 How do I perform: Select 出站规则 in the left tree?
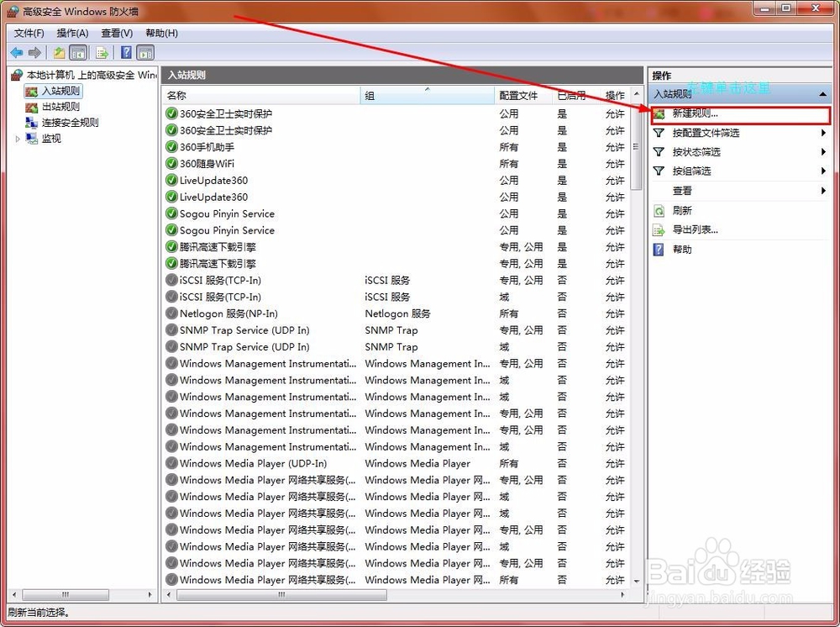[60, 107]
